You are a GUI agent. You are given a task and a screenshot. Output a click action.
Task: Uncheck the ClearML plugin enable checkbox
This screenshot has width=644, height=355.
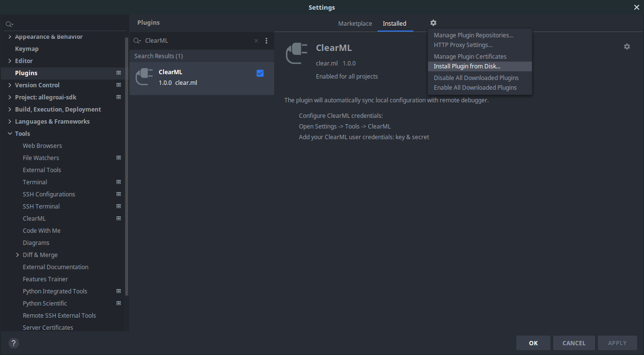pos(260,73)
